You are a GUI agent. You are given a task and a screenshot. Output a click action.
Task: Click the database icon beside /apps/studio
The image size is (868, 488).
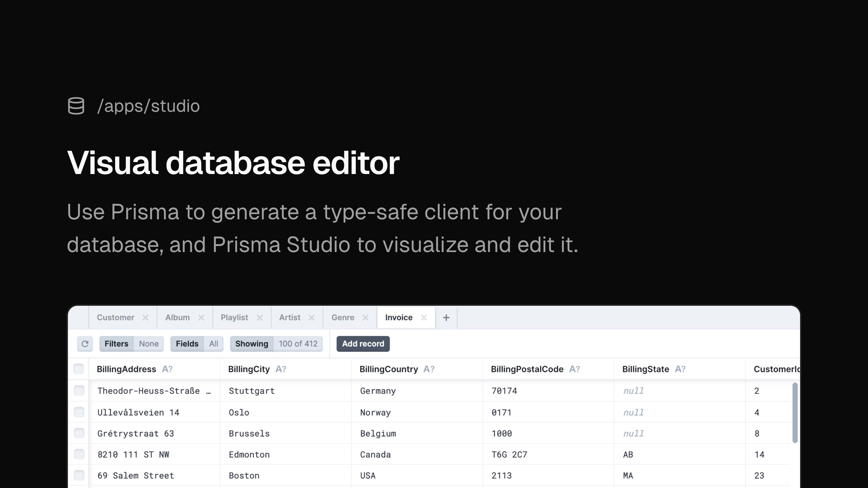76,106
